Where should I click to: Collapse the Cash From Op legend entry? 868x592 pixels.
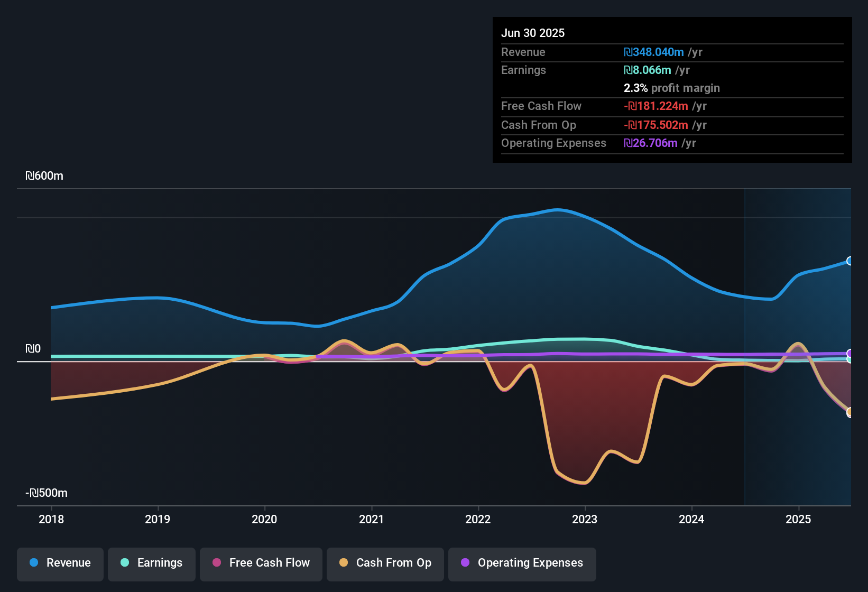click(x=385, y=563)
